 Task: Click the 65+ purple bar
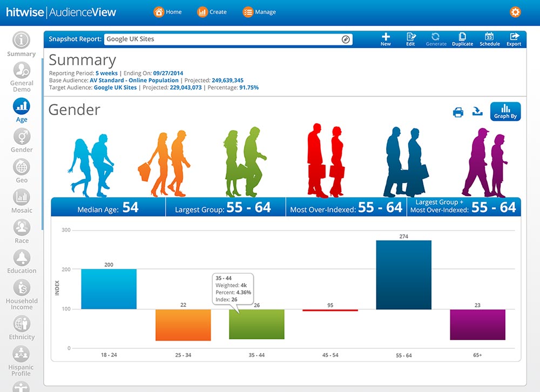(478, 325)
